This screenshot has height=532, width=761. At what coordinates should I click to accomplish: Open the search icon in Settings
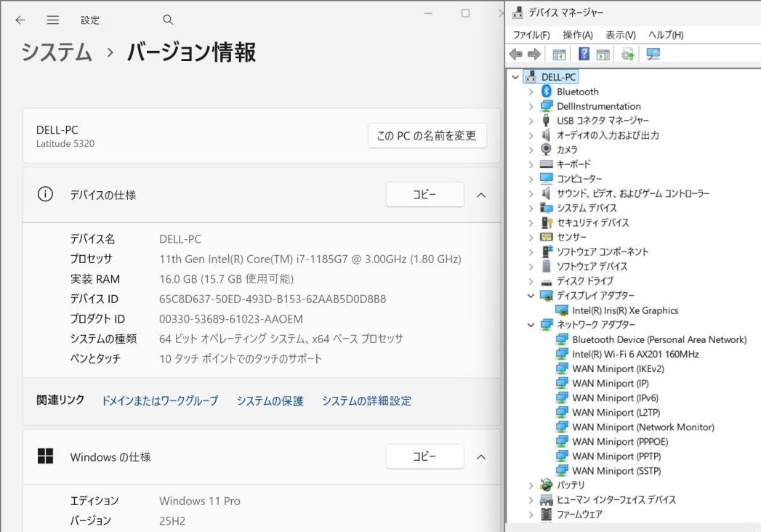(167, 20)
